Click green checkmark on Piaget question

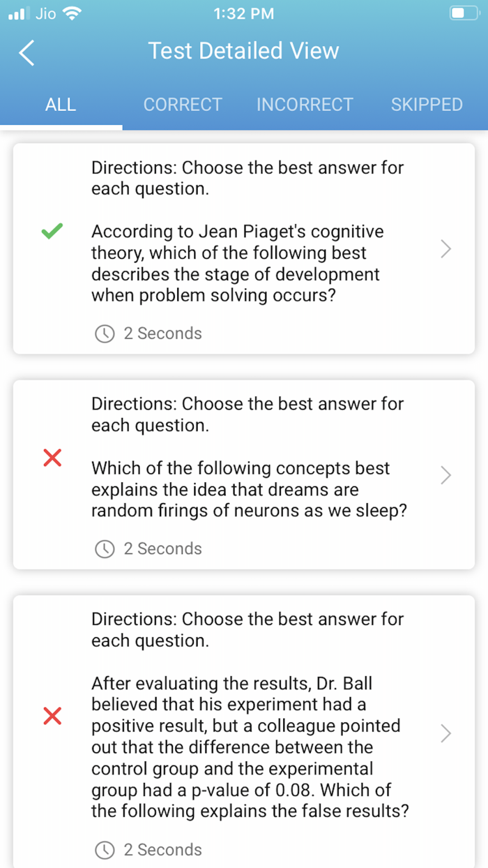pos(52,232)
